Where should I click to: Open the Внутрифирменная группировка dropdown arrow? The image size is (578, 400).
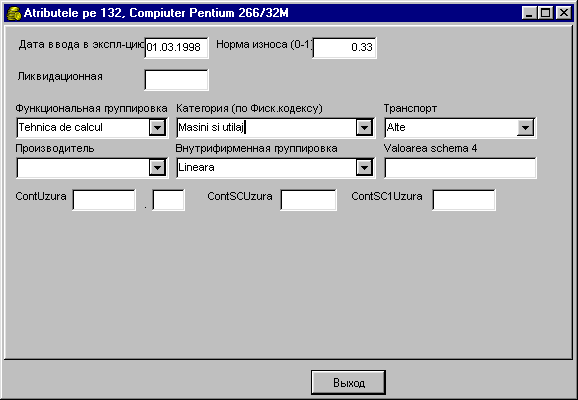(364, 168)
